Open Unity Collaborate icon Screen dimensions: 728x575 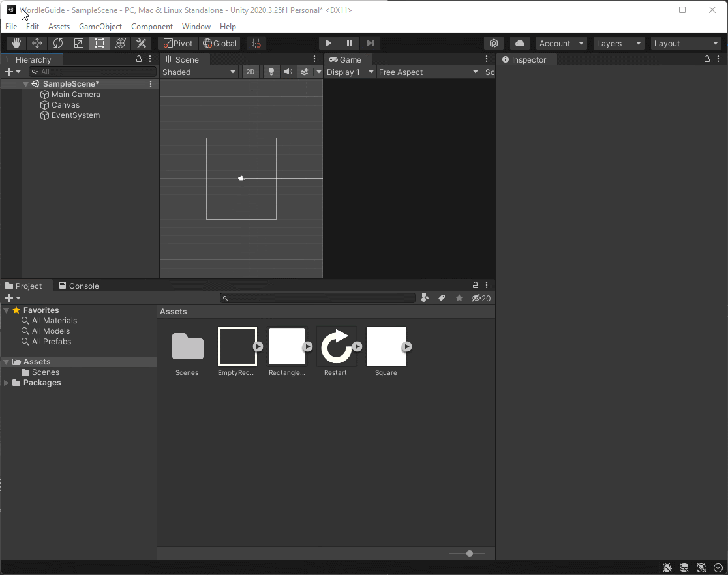(x=494, y=43)
